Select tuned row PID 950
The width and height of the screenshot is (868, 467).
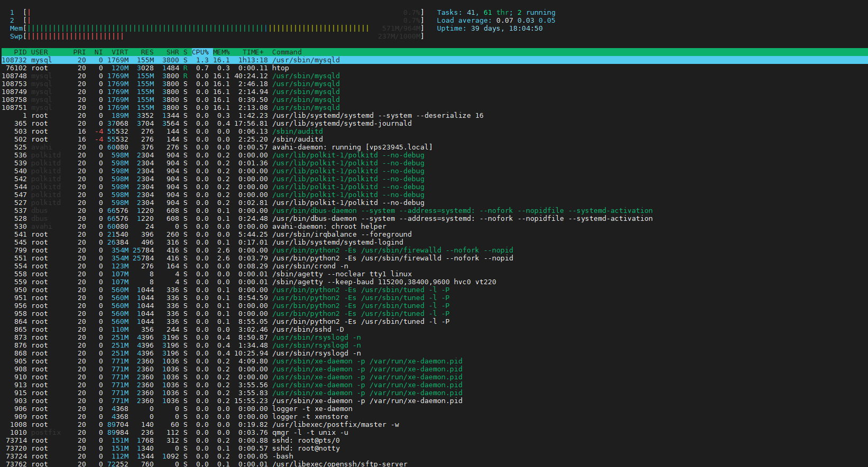(434, 290)
